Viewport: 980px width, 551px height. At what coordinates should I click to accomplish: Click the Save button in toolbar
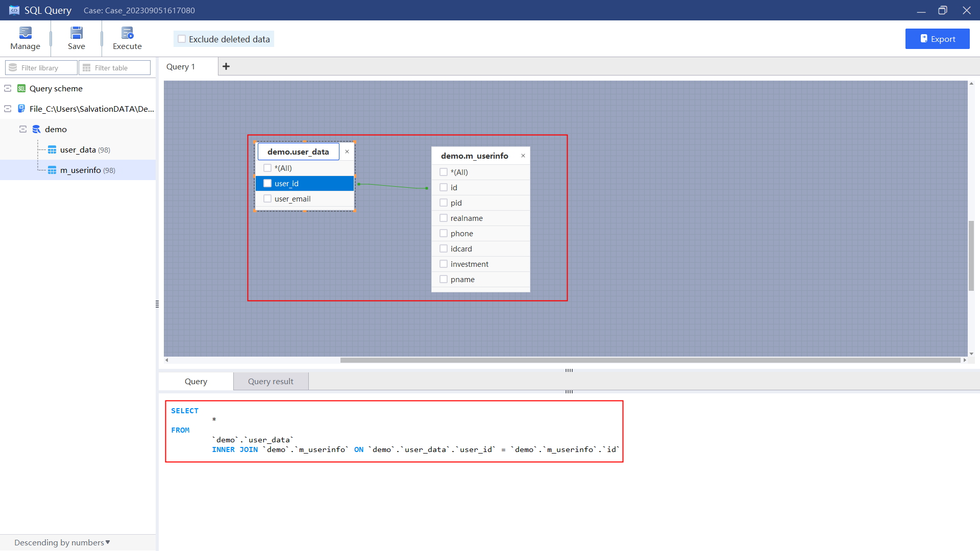(x=76, y=38)
